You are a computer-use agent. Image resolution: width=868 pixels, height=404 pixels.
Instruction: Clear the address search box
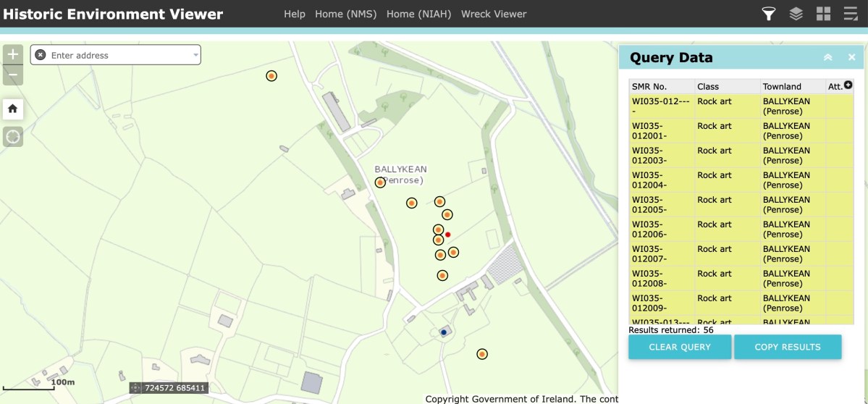pyautogui.click(x=41, y=55)
